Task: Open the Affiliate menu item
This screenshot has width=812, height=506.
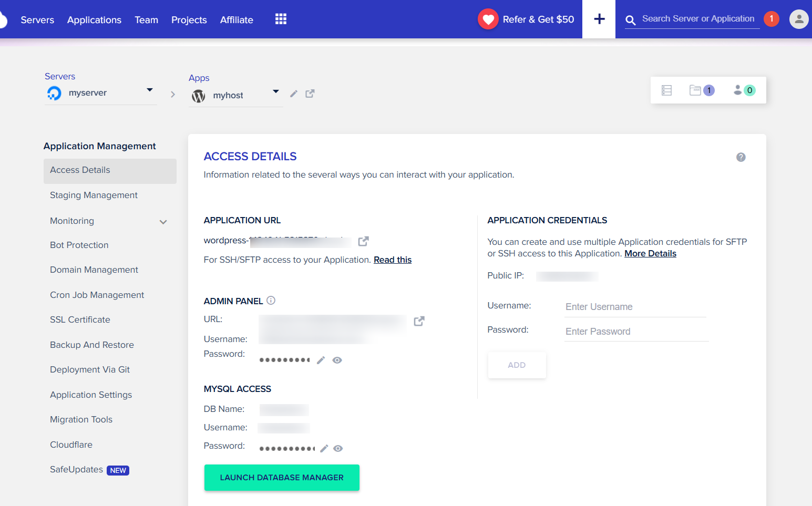Action: click(237, 20)
